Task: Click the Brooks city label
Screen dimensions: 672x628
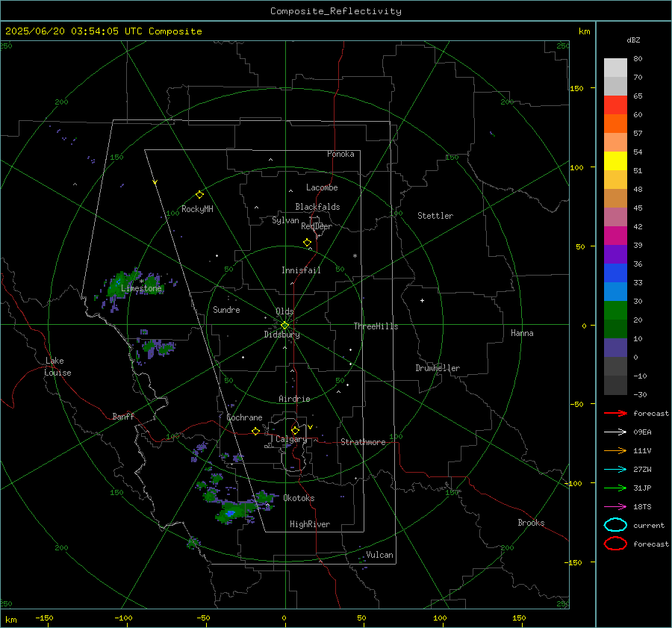Action: [x=531, y=523]
